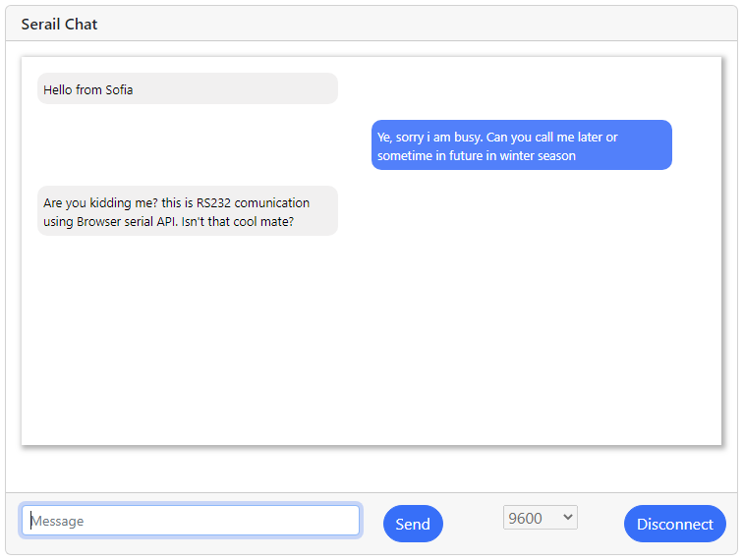The width and height of the screenshot is (743, 560).
Task: Click the blank header bar beside the title
Action: click(413, 24)
